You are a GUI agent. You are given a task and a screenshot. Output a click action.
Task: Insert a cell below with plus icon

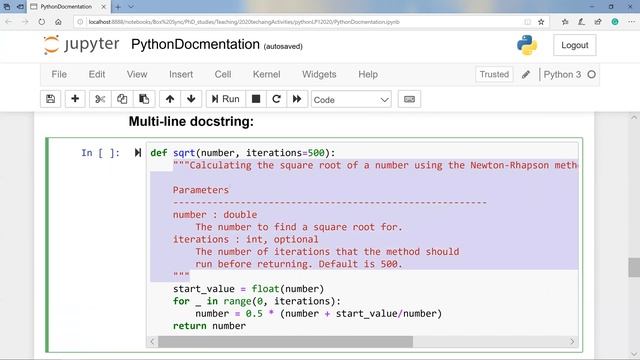pyautogui.click(x=75, y=99)
